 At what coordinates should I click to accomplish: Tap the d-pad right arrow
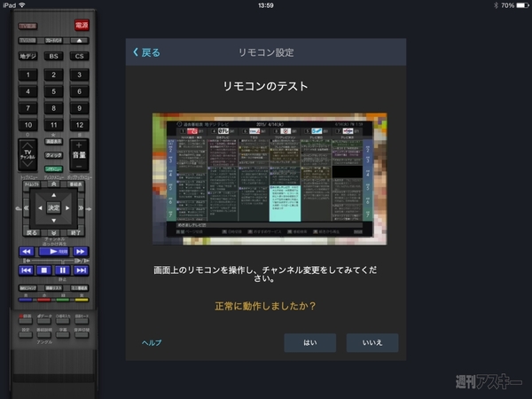(x=67, y=207)
